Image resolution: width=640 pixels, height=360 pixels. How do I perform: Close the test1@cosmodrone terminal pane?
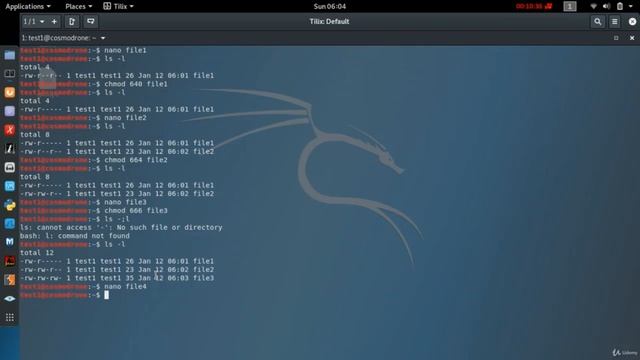tap(632, 38)
